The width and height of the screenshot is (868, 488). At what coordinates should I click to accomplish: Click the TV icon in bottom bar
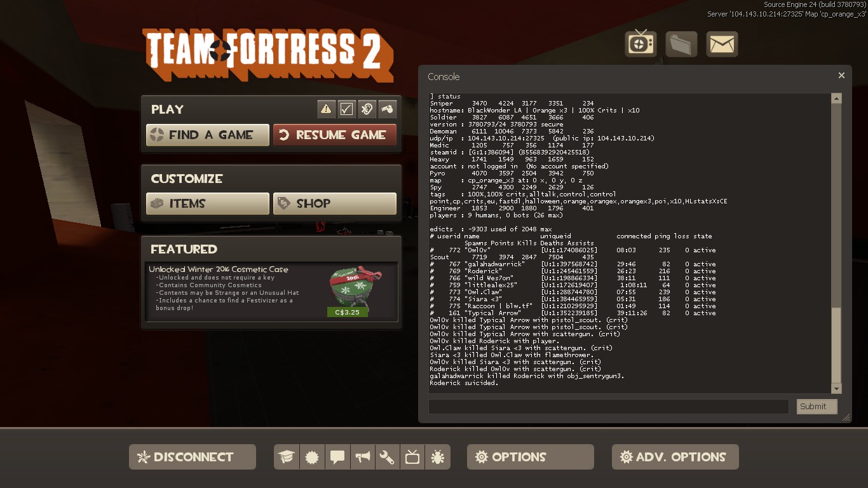tap(412, 457)
